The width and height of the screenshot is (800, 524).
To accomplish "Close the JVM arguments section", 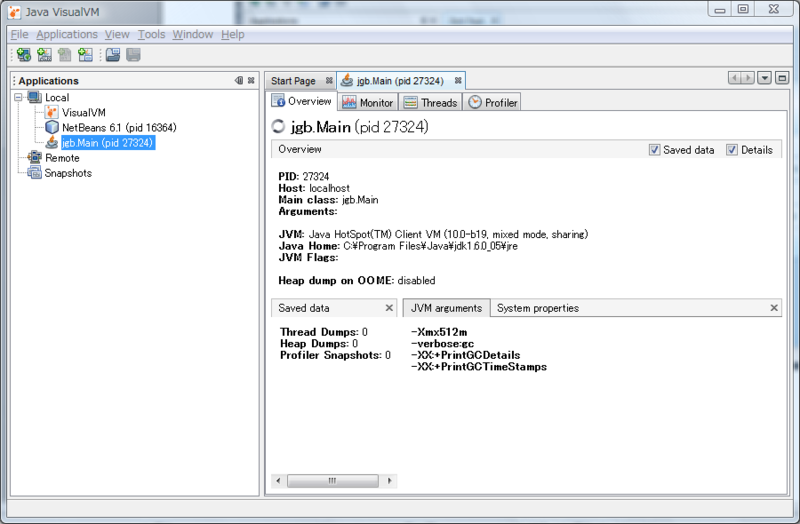I will click(x=774, y=308).
